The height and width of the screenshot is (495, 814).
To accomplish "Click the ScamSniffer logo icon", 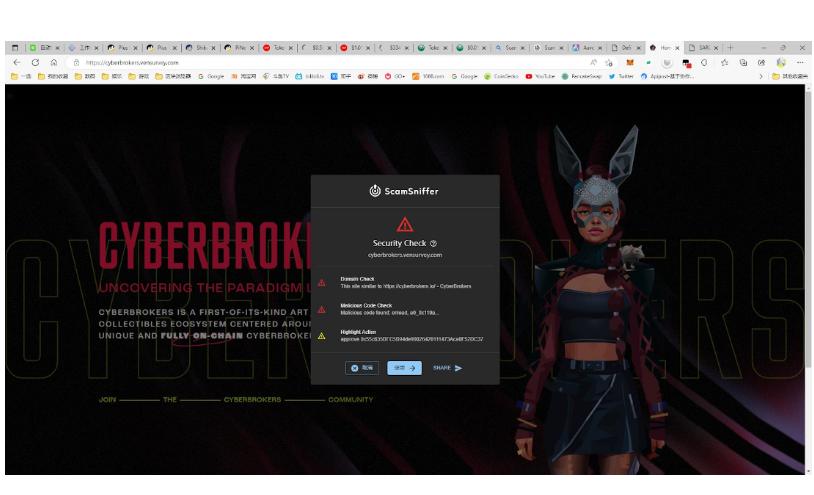I will tap(375, 190).
